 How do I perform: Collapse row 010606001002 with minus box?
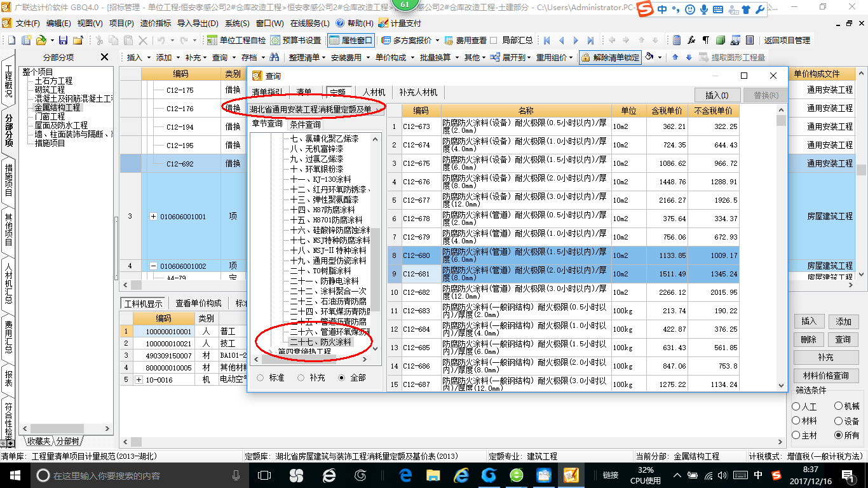(153, 266)
